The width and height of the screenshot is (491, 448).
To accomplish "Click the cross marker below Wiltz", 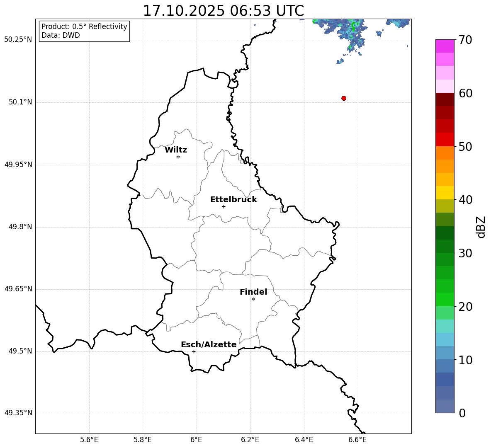I will (178, 157).
